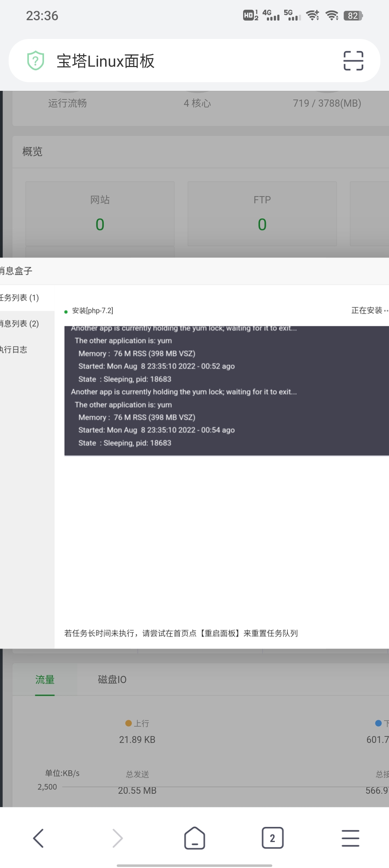
Task: Switch to the 磁盘IO tab
Action: pyautogui.click(x=112, y=680)
